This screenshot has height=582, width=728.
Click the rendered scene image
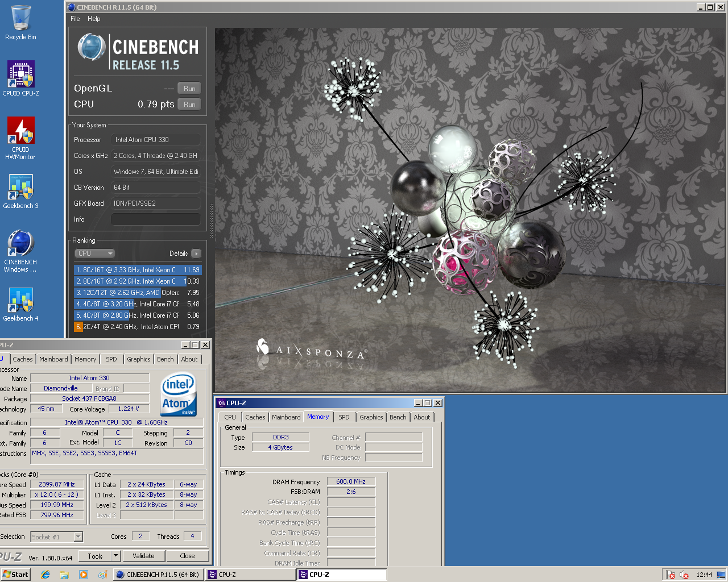click(x=470, y=210)
